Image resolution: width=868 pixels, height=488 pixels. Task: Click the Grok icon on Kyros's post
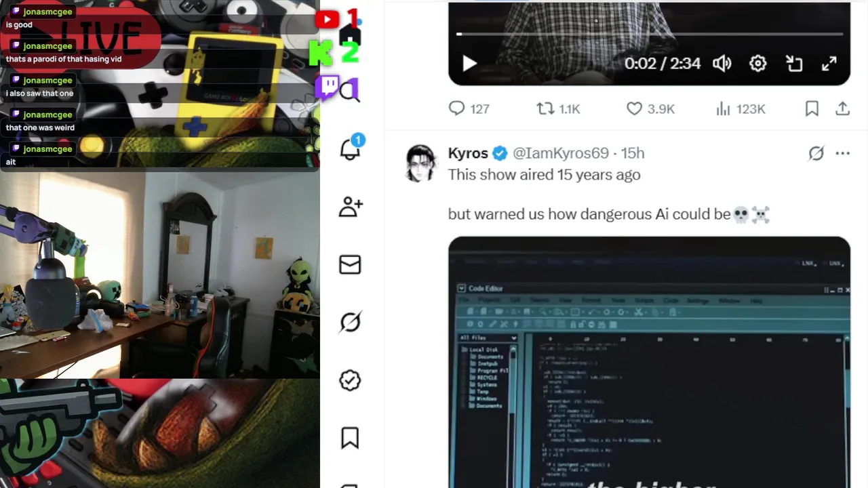pyautogui.click(x=816, y=154)
